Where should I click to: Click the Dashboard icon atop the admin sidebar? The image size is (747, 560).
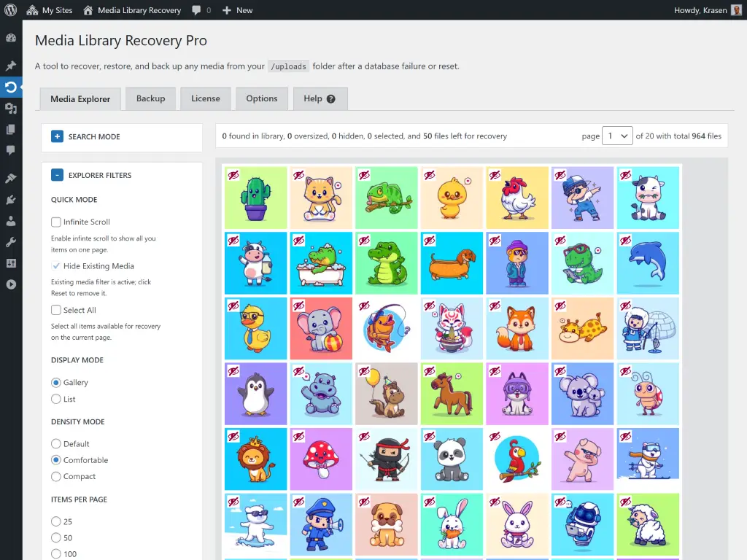10,37
